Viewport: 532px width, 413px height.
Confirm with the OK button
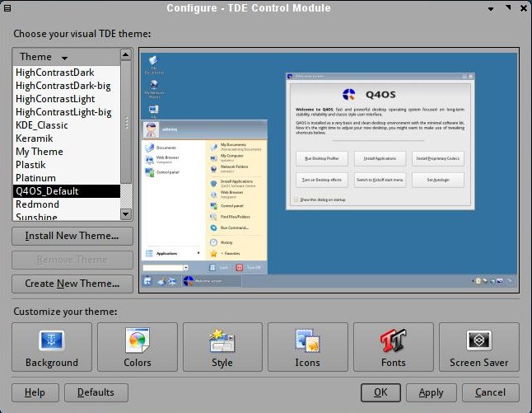point(380,393)
